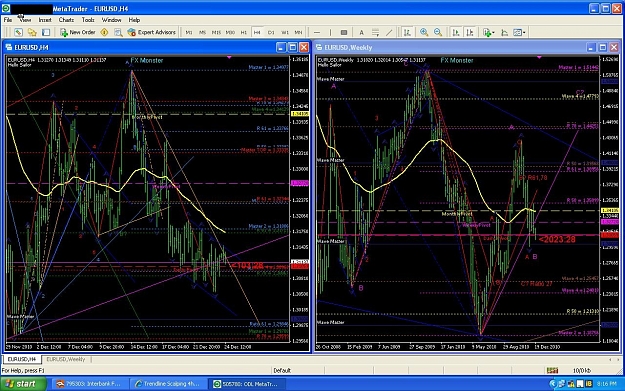Open the Charts menu
This screenshot has width=625, height=391.
[x=66, y=20]
